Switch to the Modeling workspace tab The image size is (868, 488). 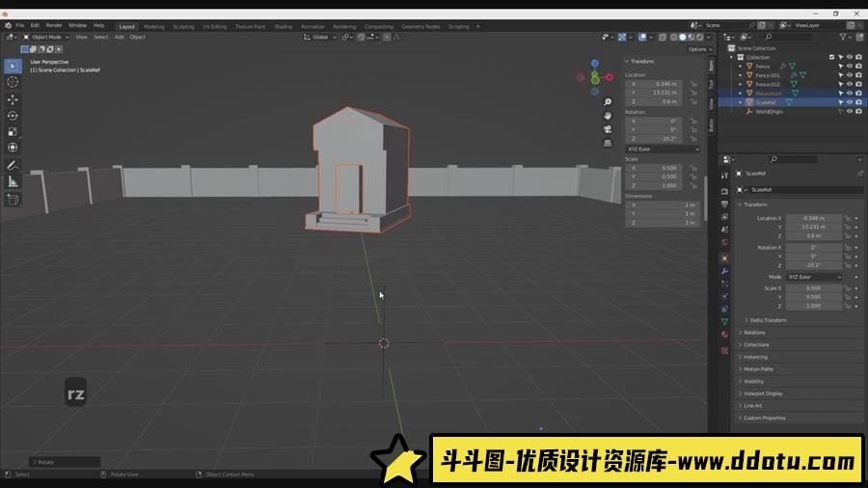154,27
